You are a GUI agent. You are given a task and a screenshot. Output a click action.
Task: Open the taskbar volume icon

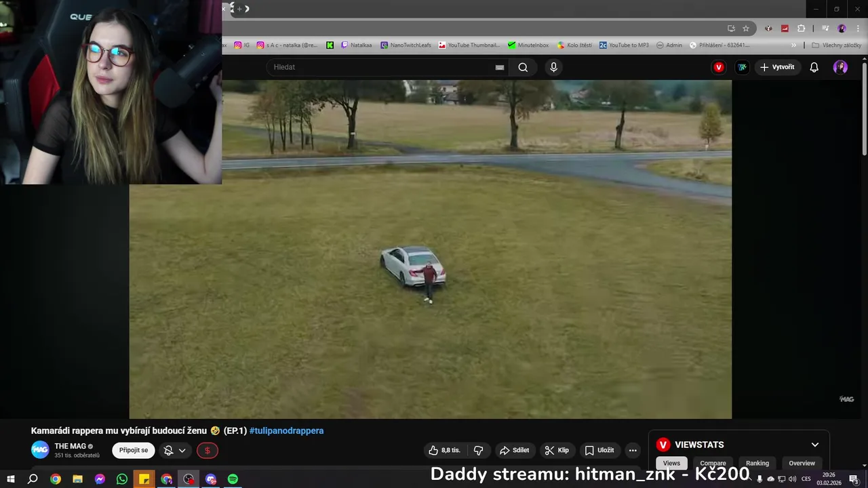tap(792, 479)
